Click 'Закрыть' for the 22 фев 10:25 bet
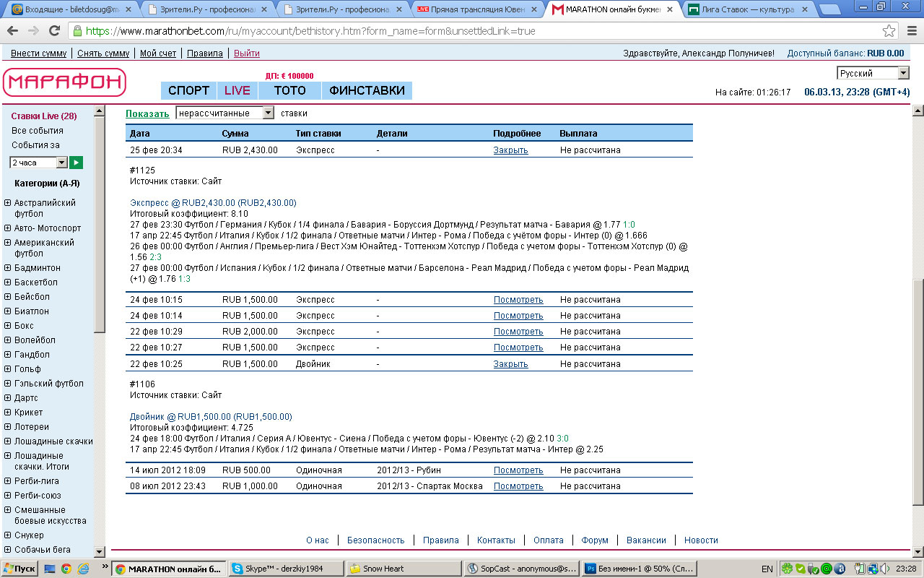This screenshot has width=924, height=578. click(x=510, y=364)
